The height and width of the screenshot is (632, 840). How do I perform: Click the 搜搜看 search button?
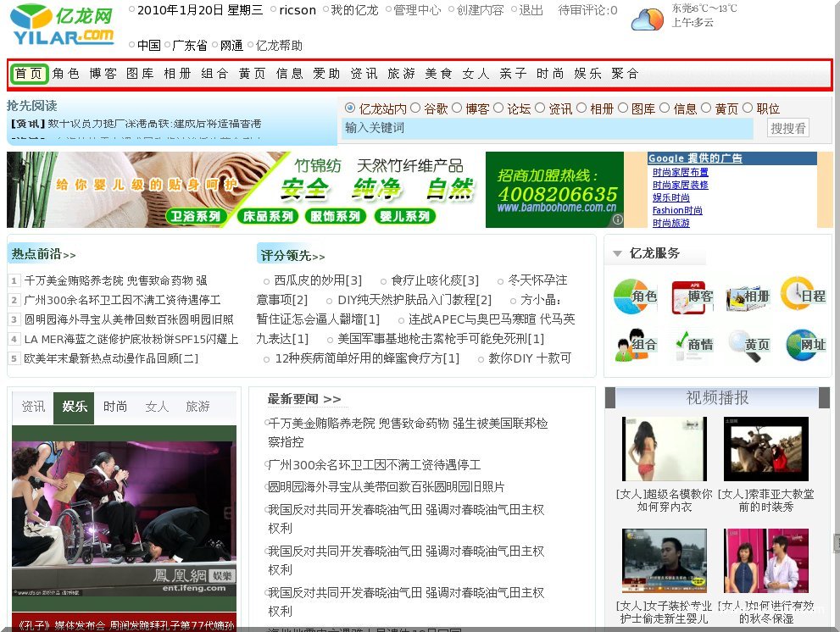tap(787, 128)
